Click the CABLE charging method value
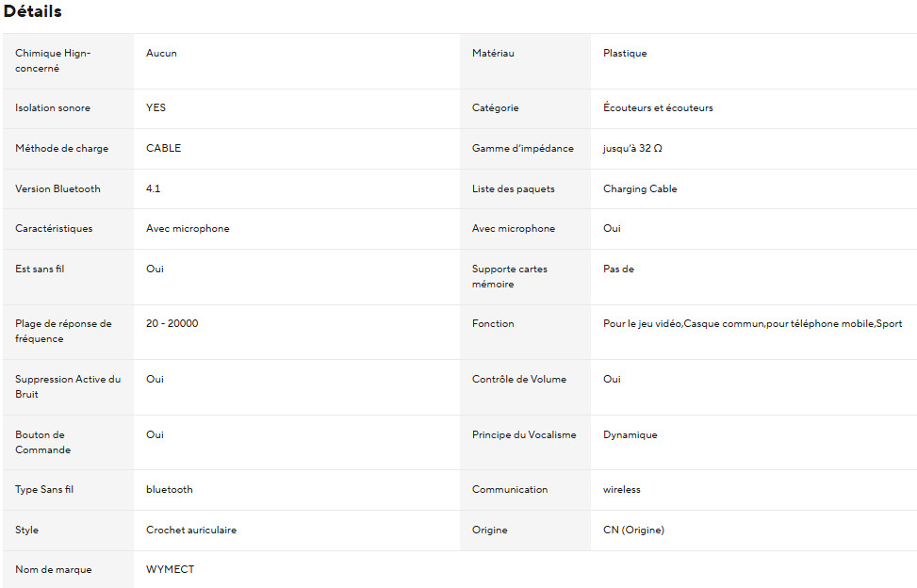Image resolution: width=917 pixels, height=588 pixels. 163,149
